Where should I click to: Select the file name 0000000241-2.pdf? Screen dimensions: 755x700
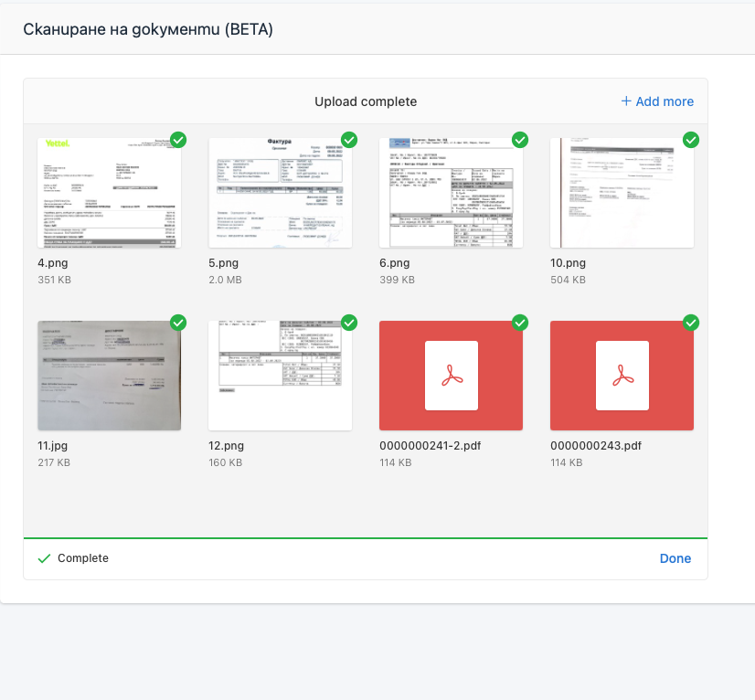tap(430, 446)
